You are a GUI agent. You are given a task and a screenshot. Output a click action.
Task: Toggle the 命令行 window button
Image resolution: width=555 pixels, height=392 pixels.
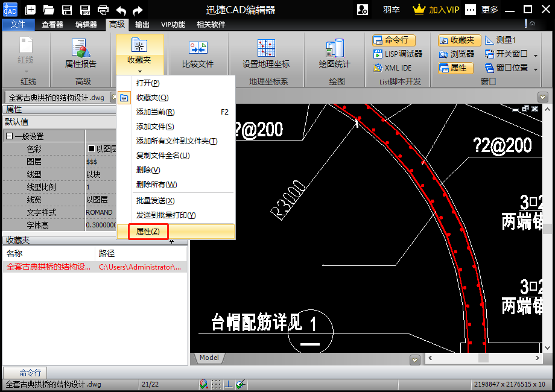pyautogui.click(x=393, y=40)
